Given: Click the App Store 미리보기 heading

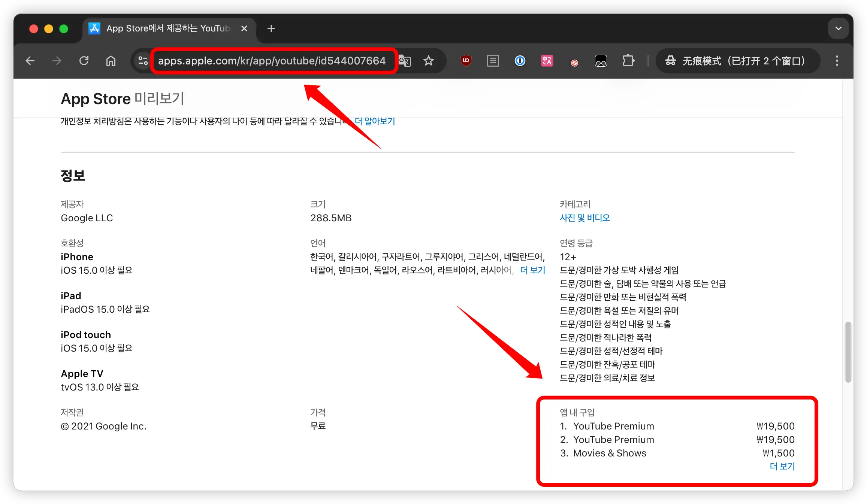Looking at the screenshot, I should click(122, 99).
